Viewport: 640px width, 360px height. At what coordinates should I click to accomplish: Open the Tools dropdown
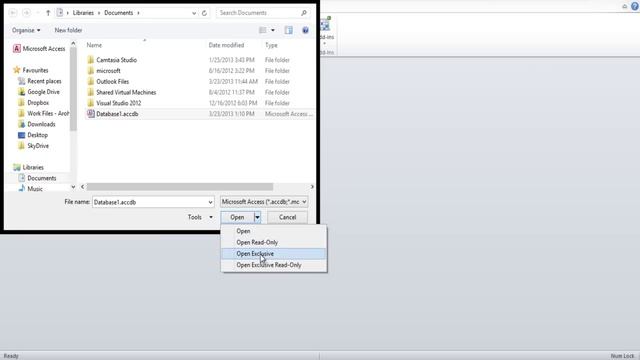click(x=200, y=217)
